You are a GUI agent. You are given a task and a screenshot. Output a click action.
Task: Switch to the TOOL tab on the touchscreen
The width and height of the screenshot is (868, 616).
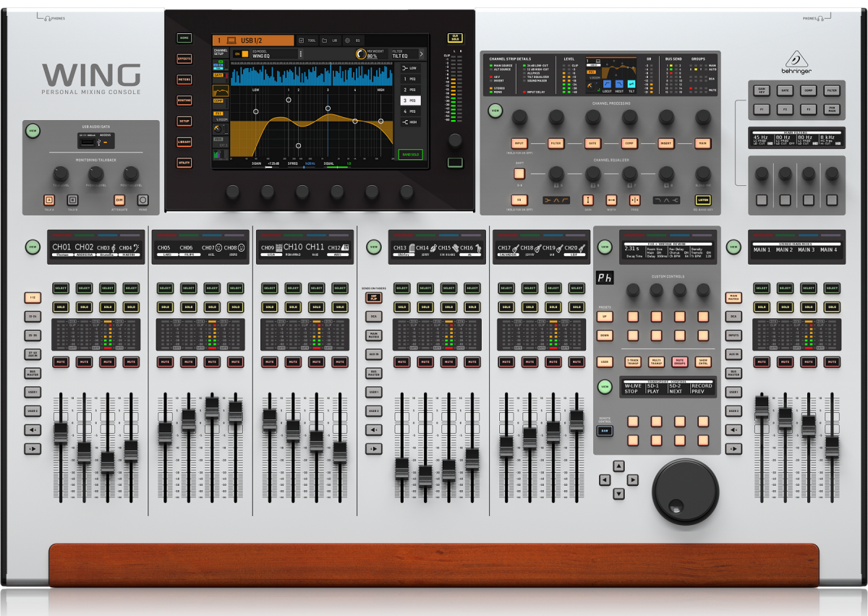308,39
